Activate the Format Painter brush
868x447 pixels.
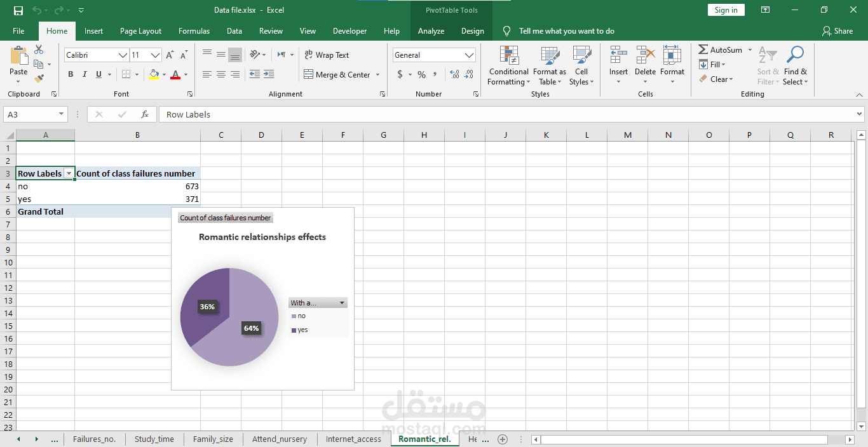tap(39, 79)
